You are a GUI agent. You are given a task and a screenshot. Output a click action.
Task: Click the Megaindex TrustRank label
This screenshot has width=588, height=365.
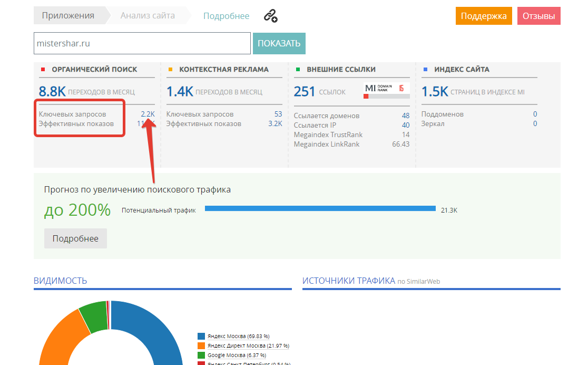(328, 135)
